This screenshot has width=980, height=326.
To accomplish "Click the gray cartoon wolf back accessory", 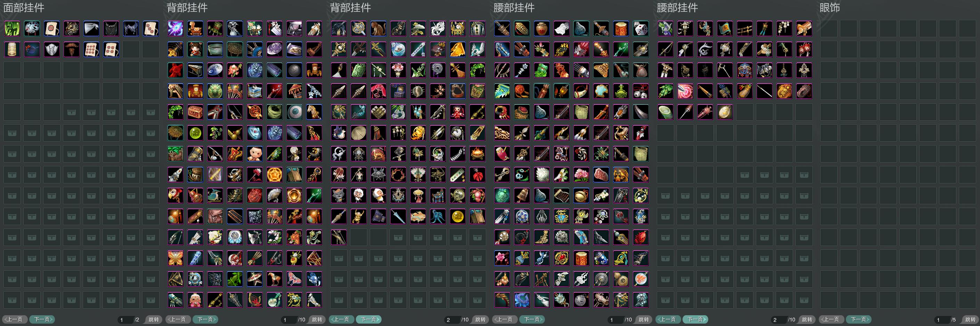I will [338, 196].
